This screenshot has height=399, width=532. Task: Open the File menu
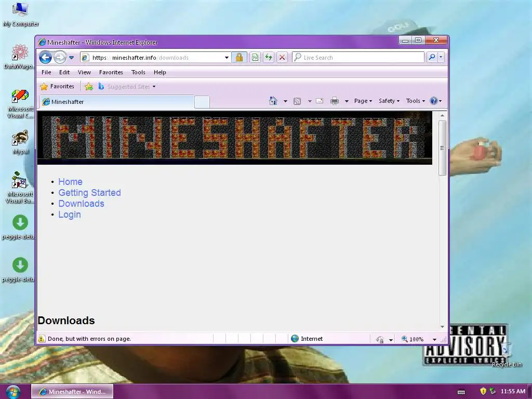[46, 72]
